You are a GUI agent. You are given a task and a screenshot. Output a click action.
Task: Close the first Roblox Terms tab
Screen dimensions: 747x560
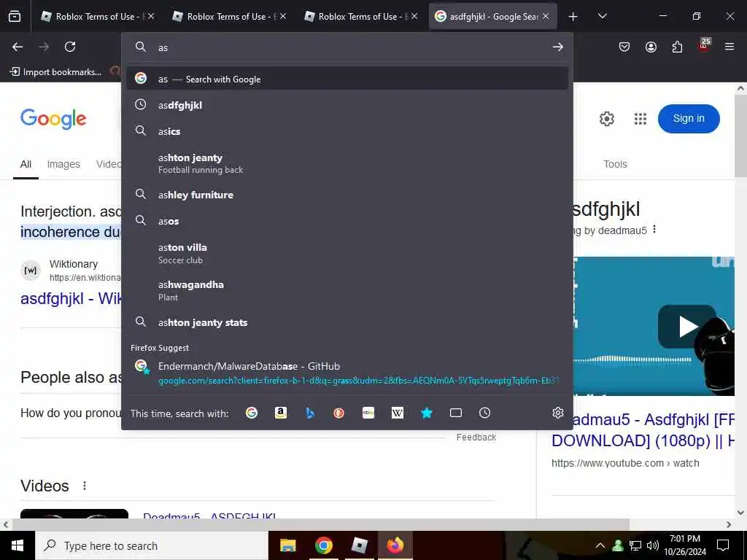(x=151, y=17)
